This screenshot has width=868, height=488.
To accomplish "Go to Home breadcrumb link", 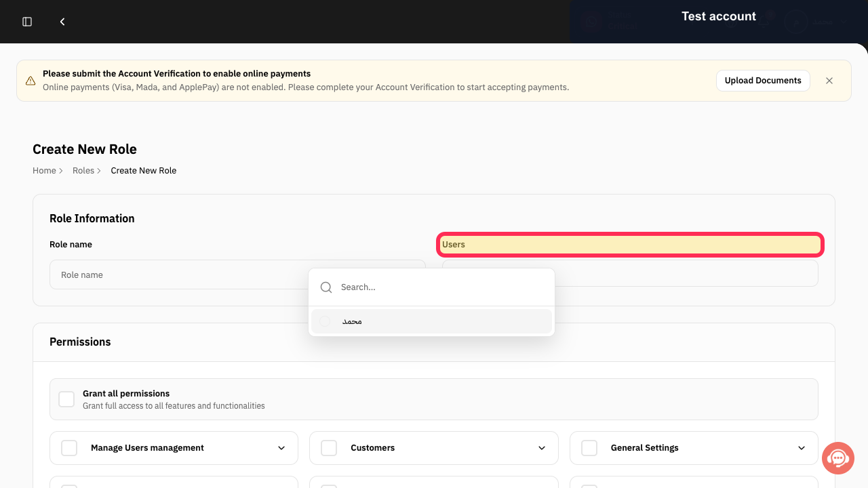I will [x=44, y=171].
